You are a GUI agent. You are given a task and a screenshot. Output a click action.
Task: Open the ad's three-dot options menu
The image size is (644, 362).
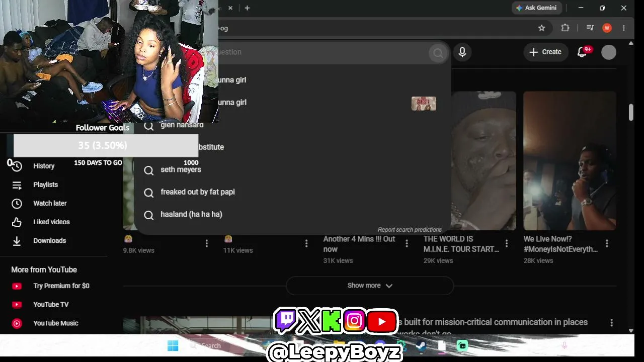point(611,323)
